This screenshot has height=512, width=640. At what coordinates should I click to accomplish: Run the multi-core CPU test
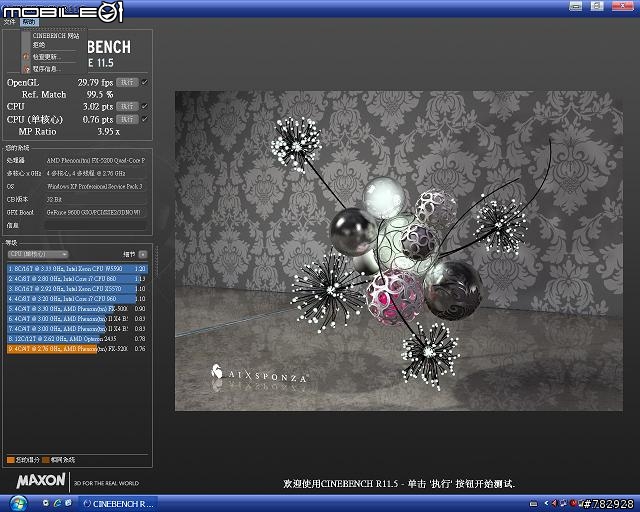[127, 106]
